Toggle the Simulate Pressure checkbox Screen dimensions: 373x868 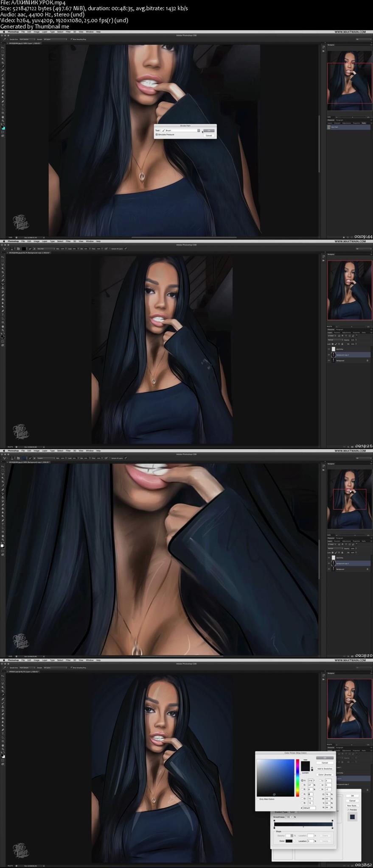157,134
